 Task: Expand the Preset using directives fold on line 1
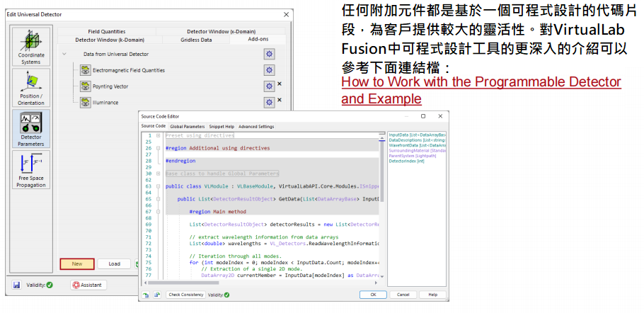(158, 135)
